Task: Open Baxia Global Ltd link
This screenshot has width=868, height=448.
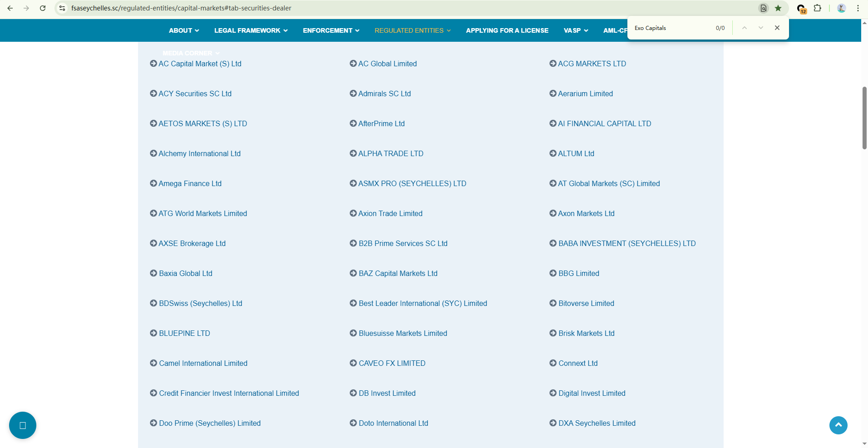Action: (x=186, y=273)
